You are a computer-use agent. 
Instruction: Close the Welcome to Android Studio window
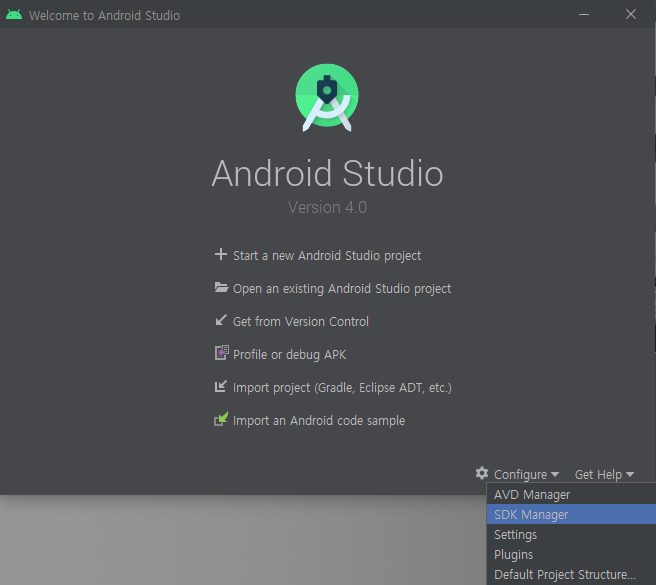click(630, 14)
